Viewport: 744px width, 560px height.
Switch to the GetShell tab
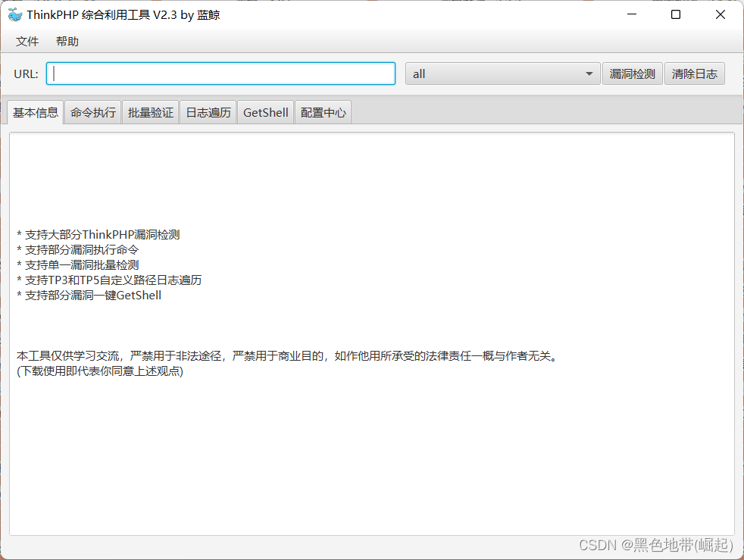point(264,111)
